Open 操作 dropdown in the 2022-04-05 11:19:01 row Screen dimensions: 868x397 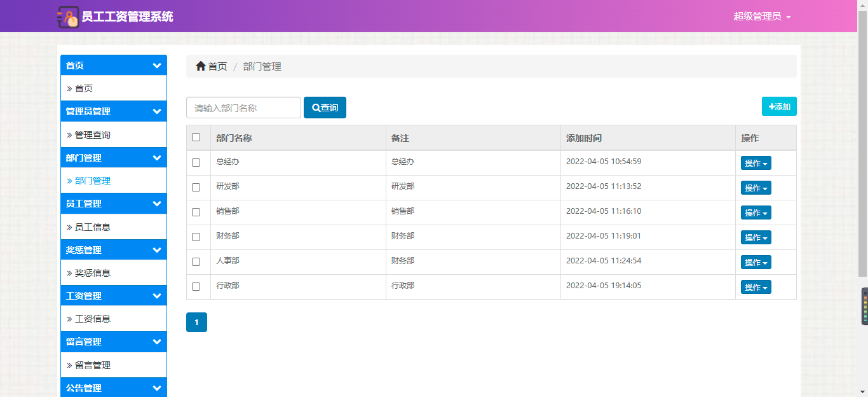coord(756,238)
